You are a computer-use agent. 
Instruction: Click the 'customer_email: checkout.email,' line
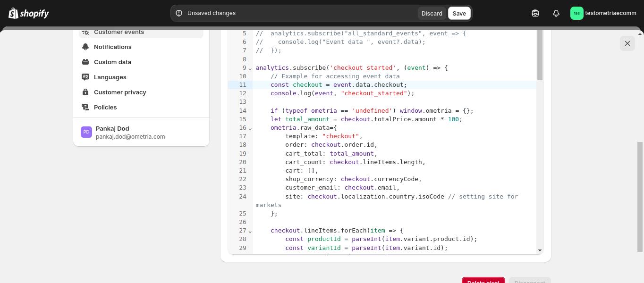pyautogui.click(x=342, y=188)
